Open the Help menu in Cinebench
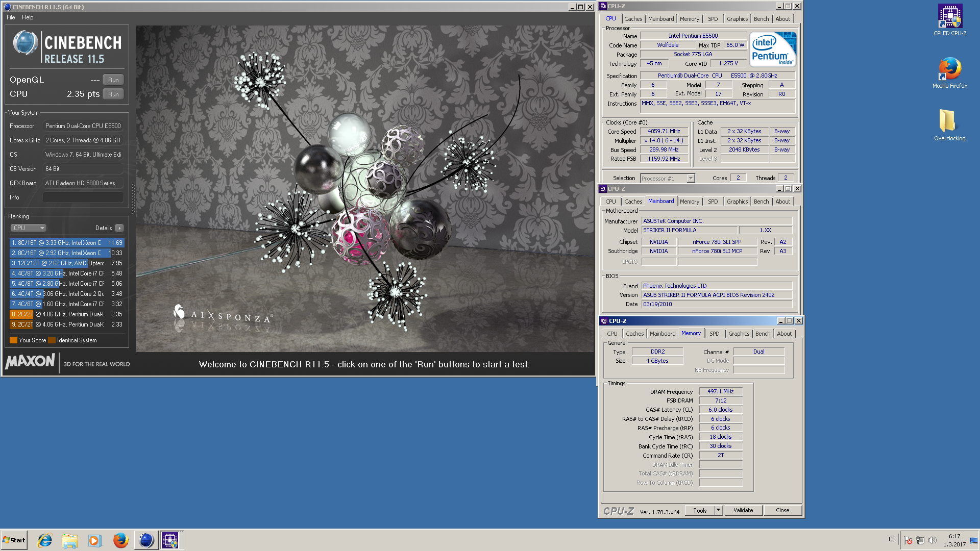980x551 pixels. (x=28, y=17)
